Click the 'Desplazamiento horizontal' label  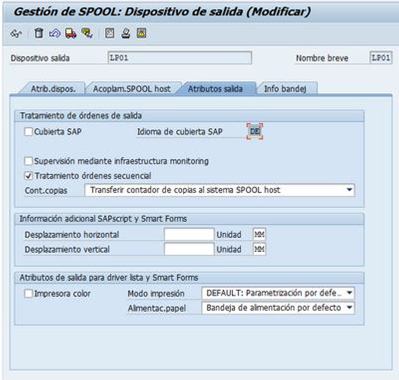[x=72, y=235]
